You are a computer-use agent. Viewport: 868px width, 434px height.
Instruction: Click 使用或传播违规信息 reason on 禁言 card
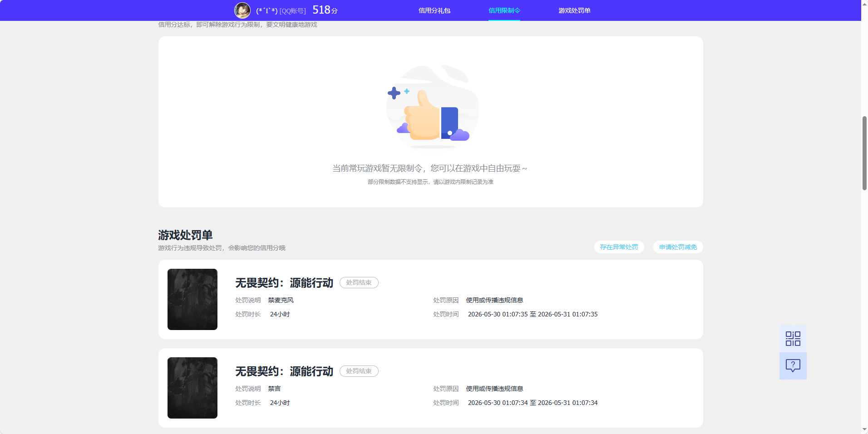click(x=494, y=389)
